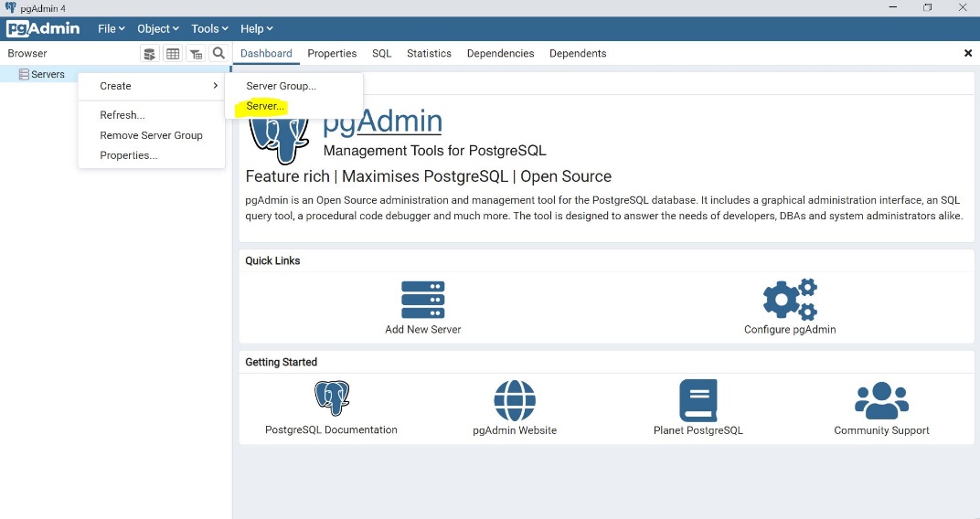Minimize the pgAdmin 4 window

click(x=893, y=7)
